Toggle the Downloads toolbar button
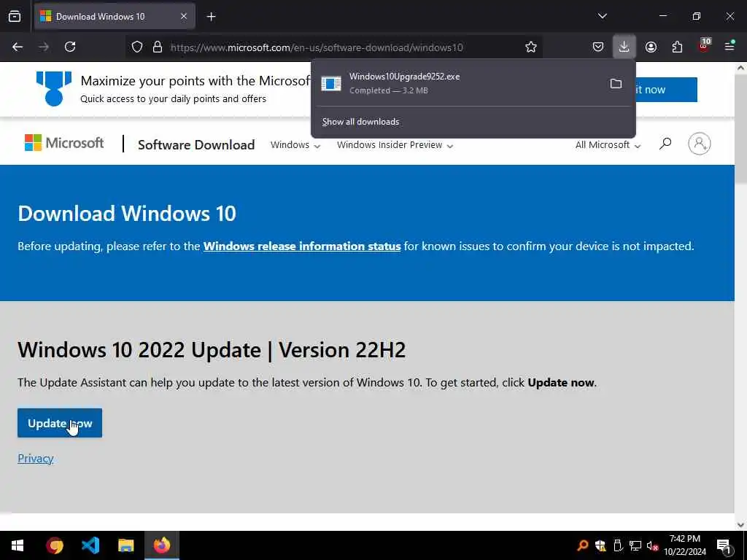The image size is (747, 560). click(624, 47)
